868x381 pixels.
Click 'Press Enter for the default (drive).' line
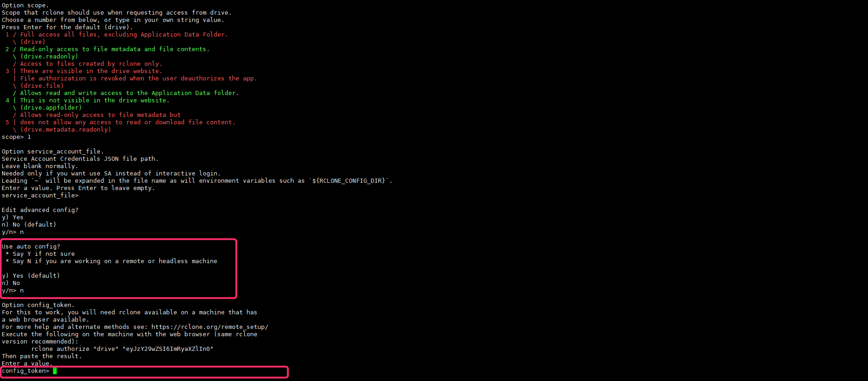(x=67, y=27)
